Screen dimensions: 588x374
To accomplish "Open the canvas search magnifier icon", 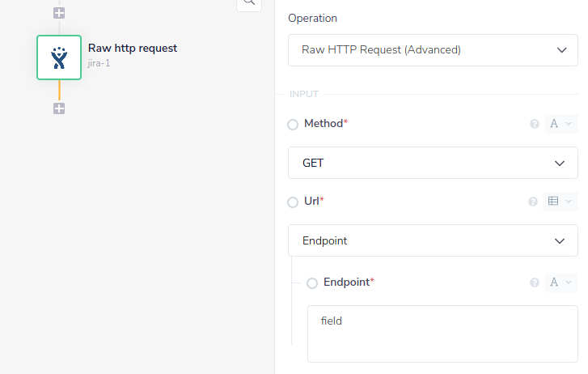I will 249,2.
